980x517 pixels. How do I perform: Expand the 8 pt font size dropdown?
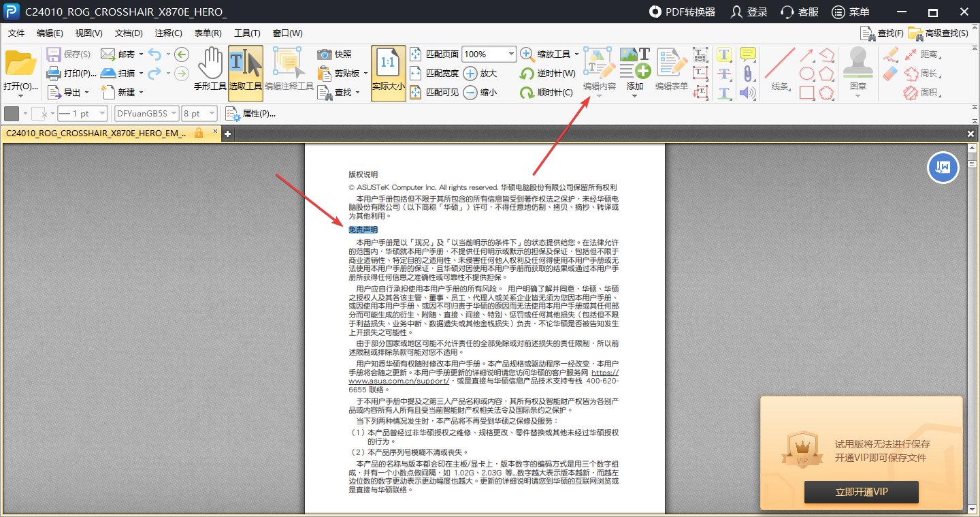pos(197,113)
